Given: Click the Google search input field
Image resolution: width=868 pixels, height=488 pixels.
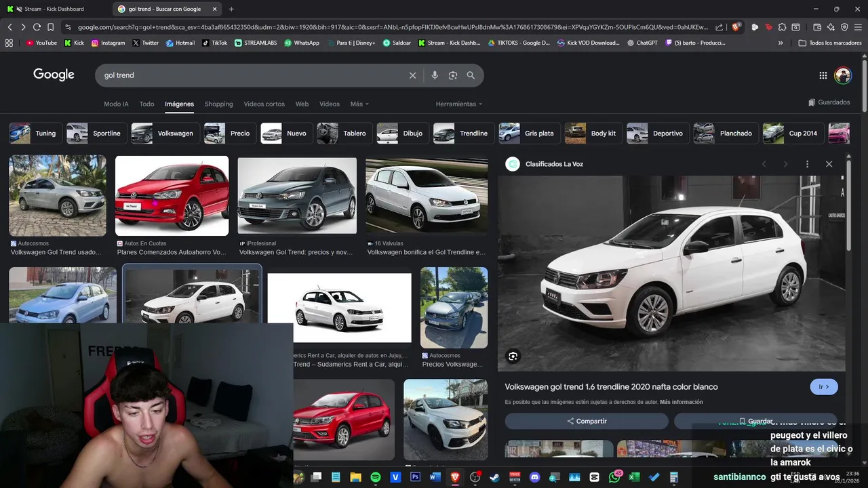Looking at the screenshot, I should tap(254, 75).
